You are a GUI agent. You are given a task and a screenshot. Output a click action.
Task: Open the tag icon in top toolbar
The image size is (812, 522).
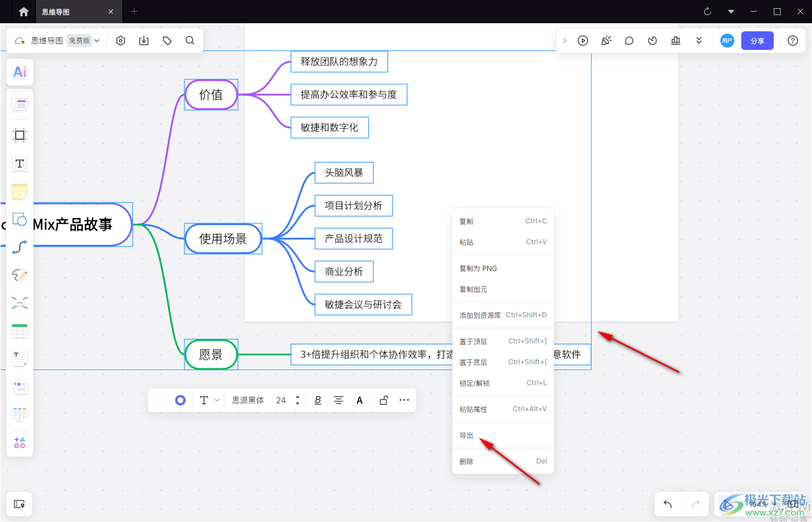[x=167, y=41]
